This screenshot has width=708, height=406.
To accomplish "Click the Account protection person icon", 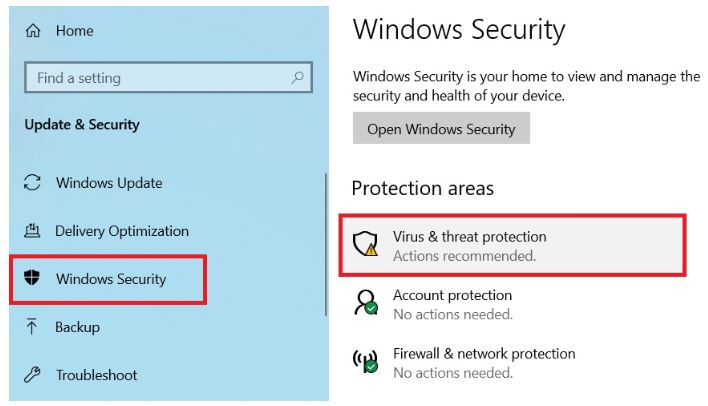I will pos(369,304).
